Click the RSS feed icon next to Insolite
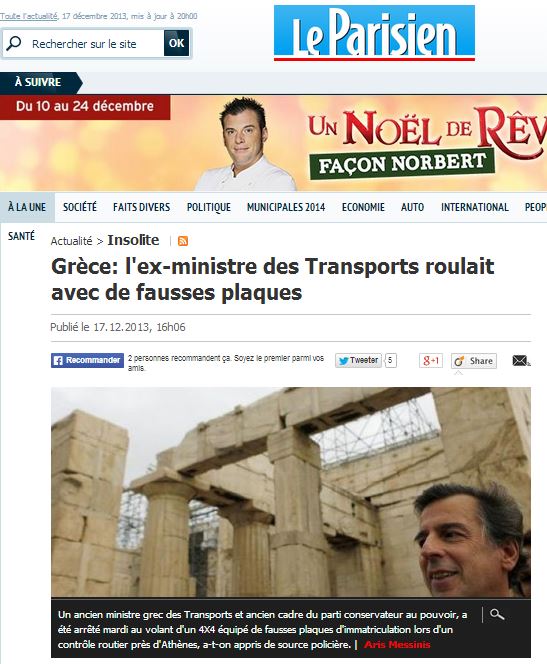 (x=183, y=241)
